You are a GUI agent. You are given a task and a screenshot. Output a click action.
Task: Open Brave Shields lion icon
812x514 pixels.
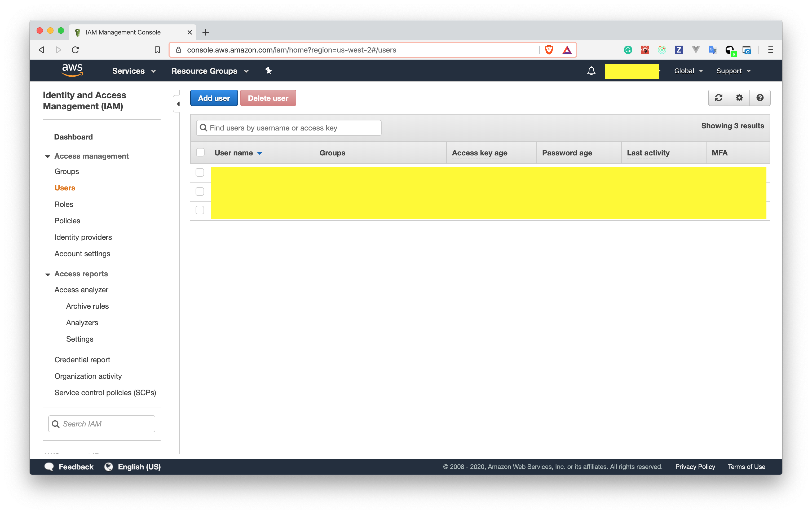click(x=549, y=50)
